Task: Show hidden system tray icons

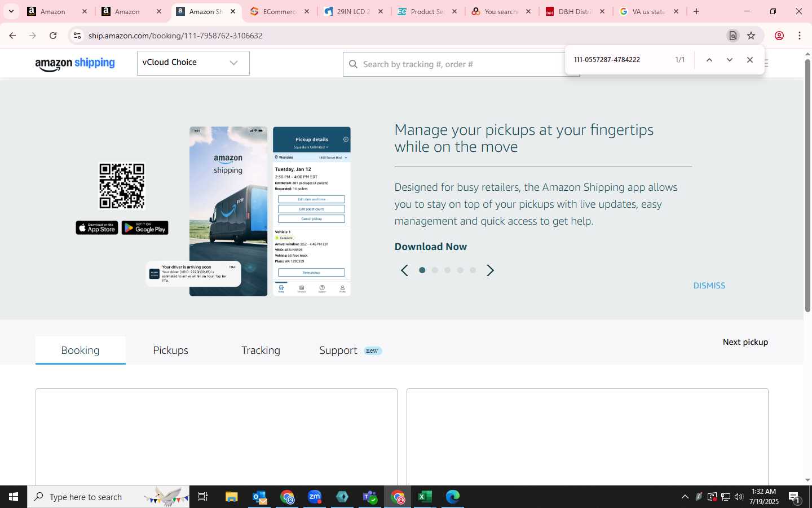Action: click(685, 497)
